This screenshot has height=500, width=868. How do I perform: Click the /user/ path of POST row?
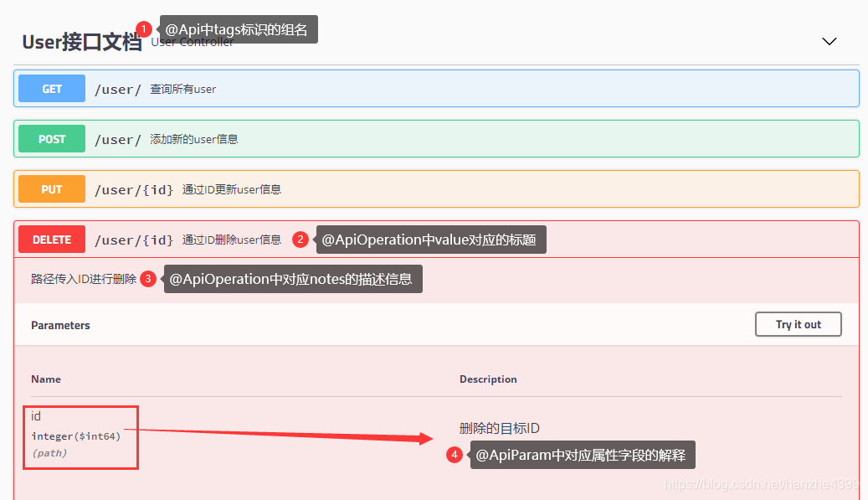click(118, 140)
